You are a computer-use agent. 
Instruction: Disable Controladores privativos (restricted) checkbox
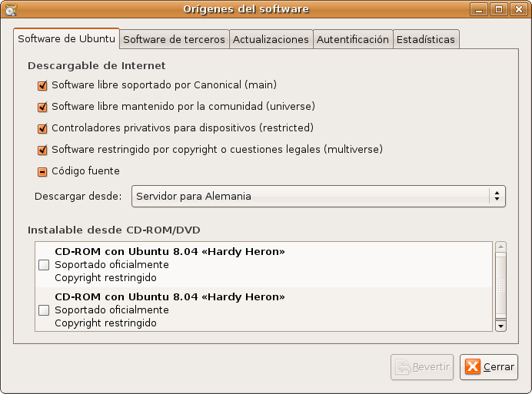point(43,128)
